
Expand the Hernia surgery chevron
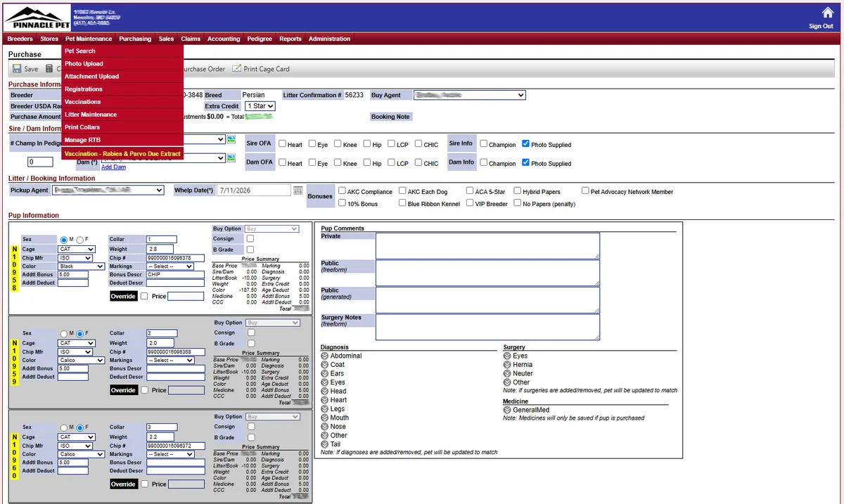(x=507, y=365)
